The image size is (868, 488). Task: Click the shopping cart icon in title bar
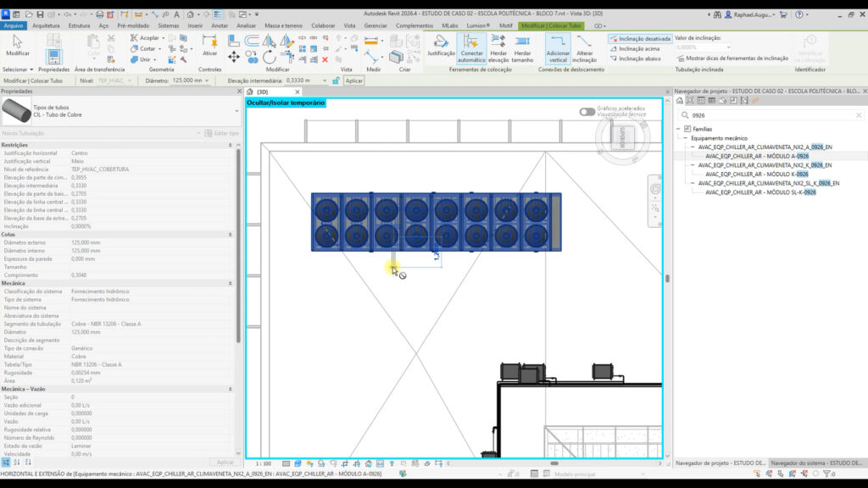[x=782, y=14]
